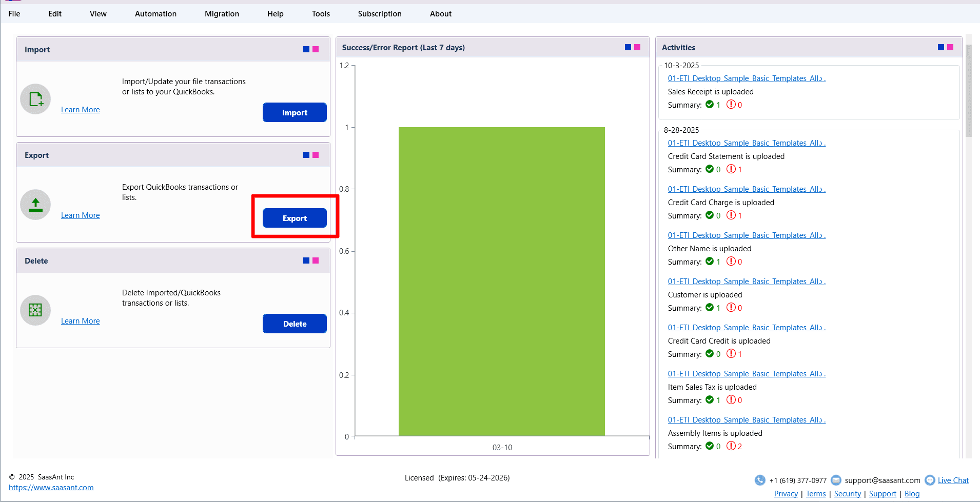Open the Live Chat link
Screen dimensions: 980x502
[x=953, y=480]
